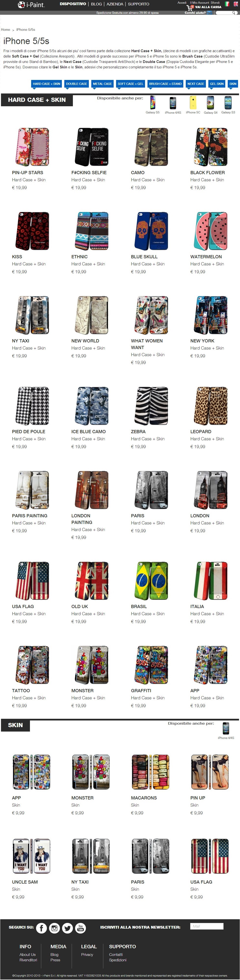Switch language with the Italian flag
240x980 pixels.
227,4
